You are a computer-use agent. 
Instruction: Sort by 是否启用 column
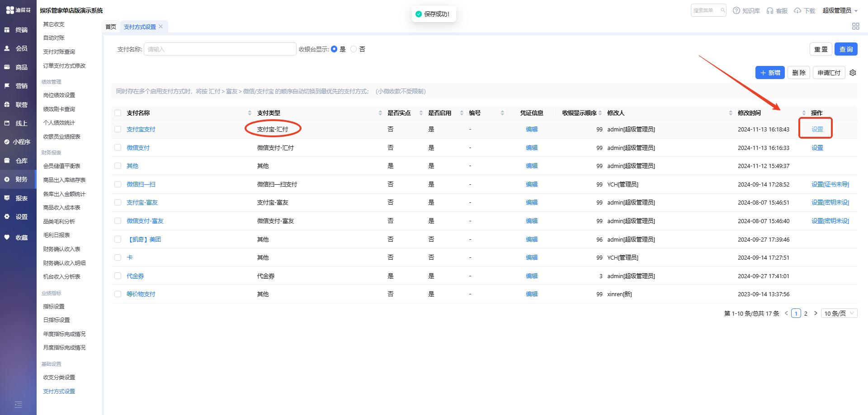tap(462, 113)
